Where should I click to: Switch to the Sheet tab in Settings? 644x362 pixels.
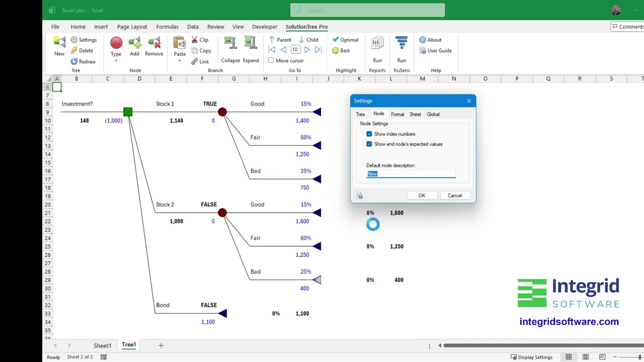[x=415, y=114]
